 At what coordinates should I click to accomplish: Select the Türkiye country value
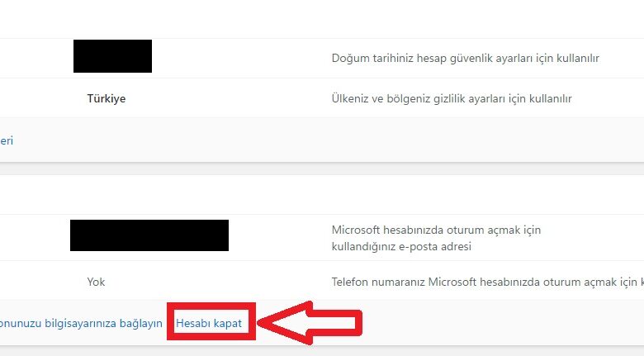[107, 98]
